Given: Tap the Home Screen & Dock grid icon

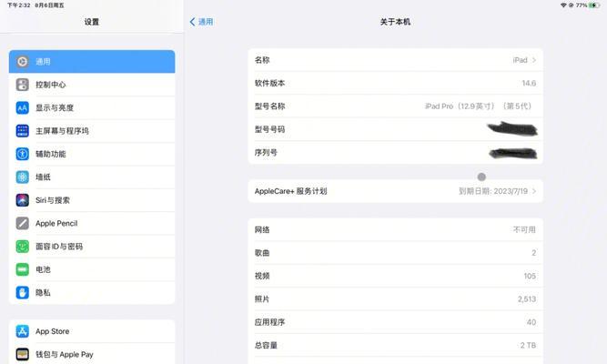Looking at the screenshot, I should pyautogui.click(x=23, y=131).
